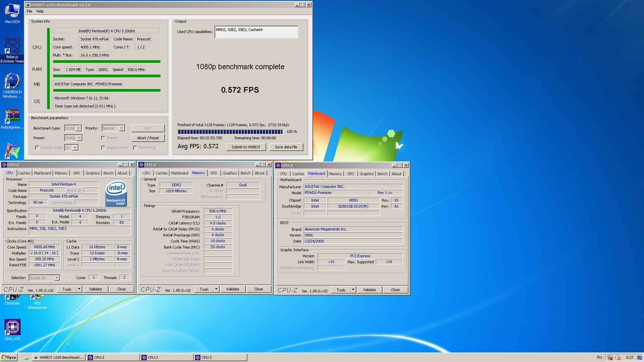
Task: Click Save data file button
Action: click(286, 147)
